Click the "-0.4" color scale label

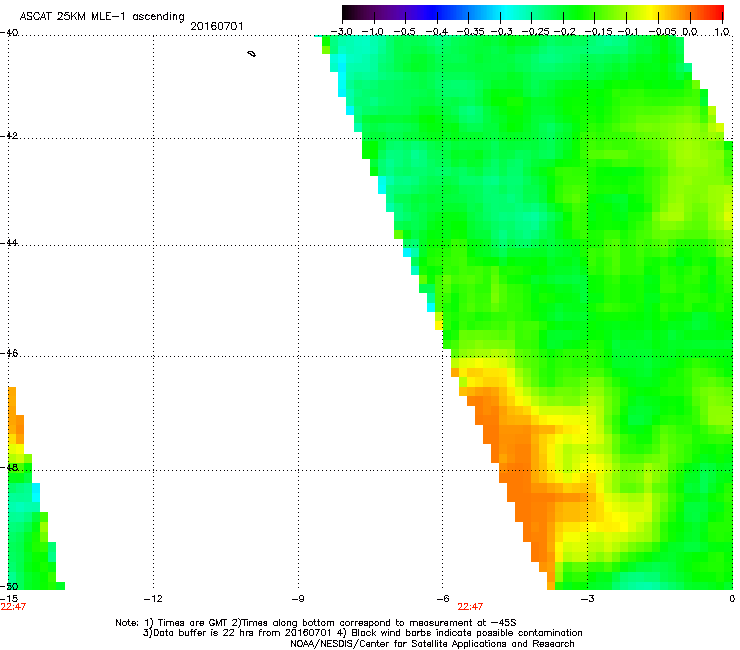coord(436,32)
